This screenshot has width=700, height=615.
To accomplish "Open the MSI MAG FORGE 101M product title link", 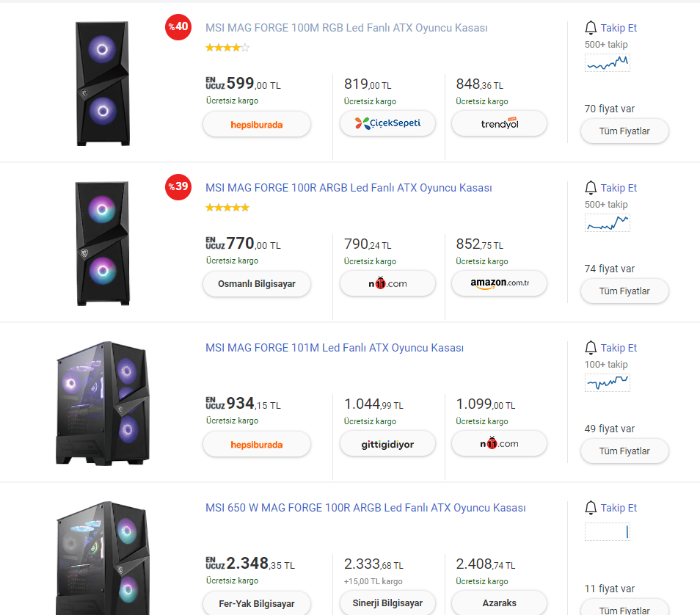I will [x=335, y=348].
